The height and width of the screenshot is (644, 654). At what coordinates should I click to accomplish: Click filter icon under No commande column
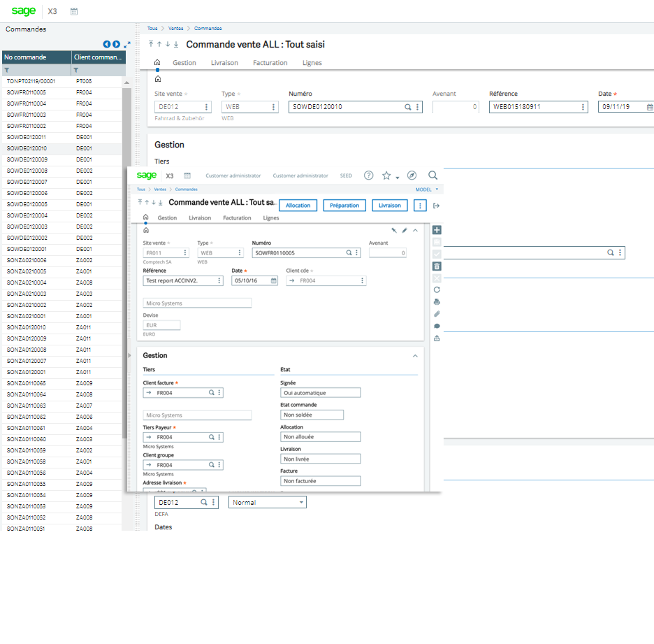(7, 70)
